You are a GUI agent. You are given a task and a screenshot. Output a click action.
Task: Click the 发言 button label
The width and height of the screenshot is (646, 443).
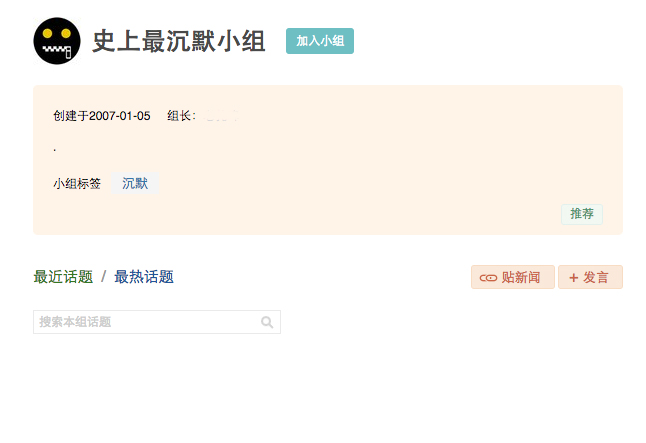point(596,278)
